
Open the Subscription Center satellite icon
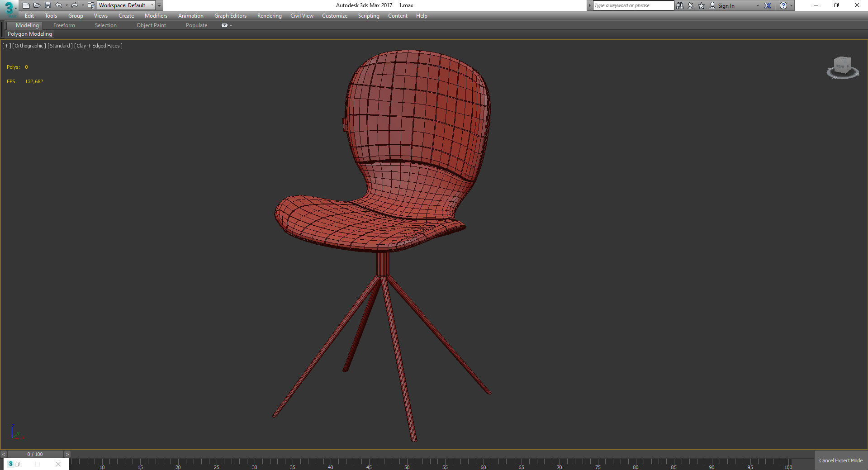pos(691,5)
